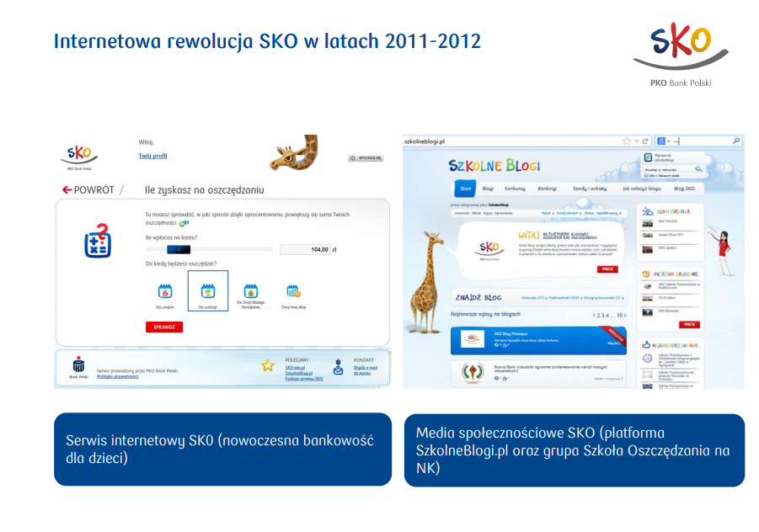Select the Do Świąt Bożego Narodzenia icon

251,291
